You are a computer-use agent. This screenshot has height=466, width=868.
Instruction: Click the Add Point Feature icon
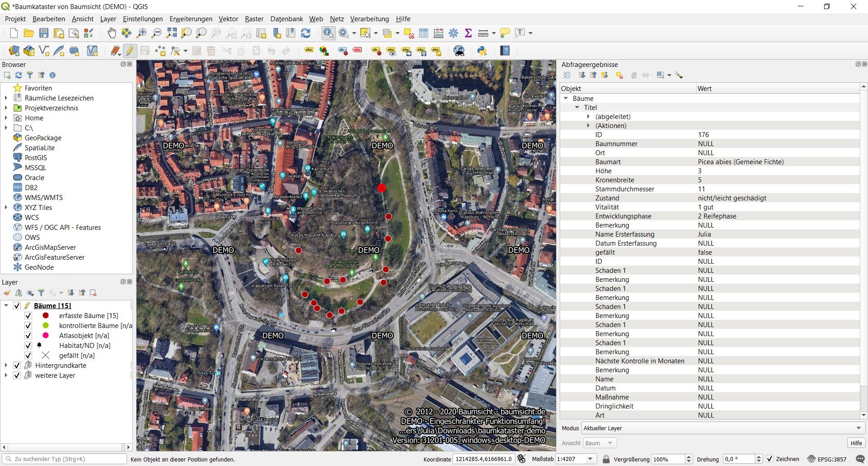click(x=160, y=51)
